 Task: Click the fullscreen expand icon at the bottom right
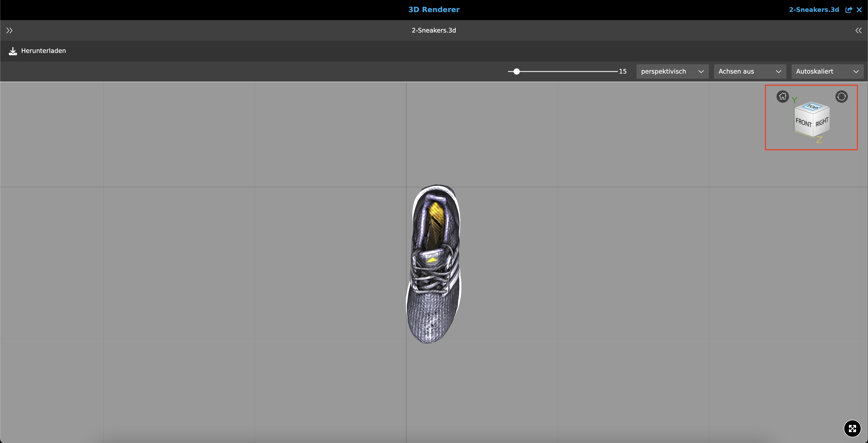(x=852, y=428)
